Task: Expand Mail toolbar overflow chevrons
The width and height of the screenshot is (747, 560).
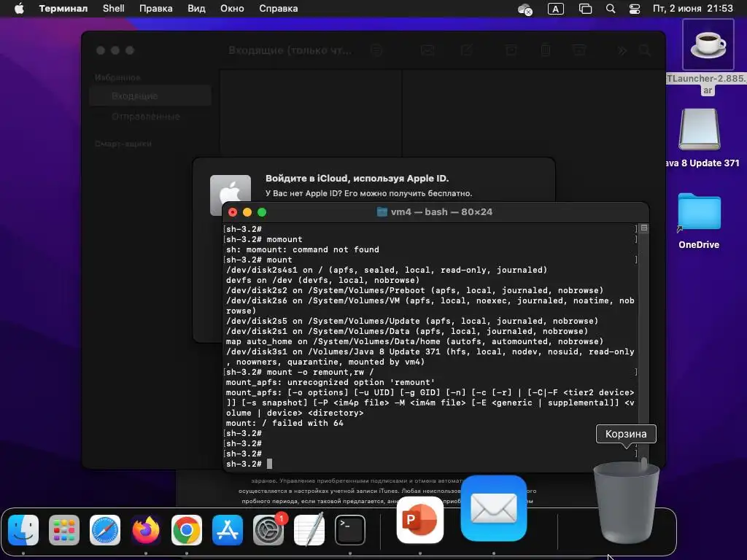Action: (x=622, y=50)
